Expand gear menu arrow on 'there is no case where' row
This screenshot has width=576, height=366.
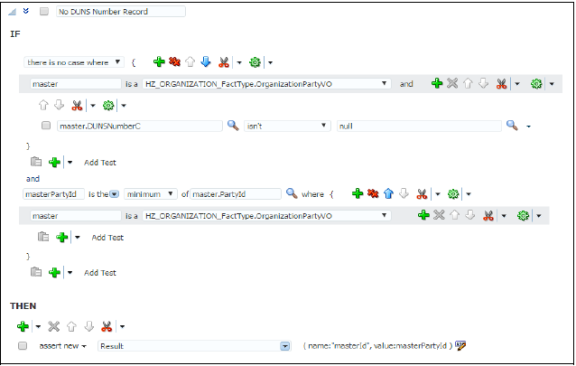click(x=270, y=62)
